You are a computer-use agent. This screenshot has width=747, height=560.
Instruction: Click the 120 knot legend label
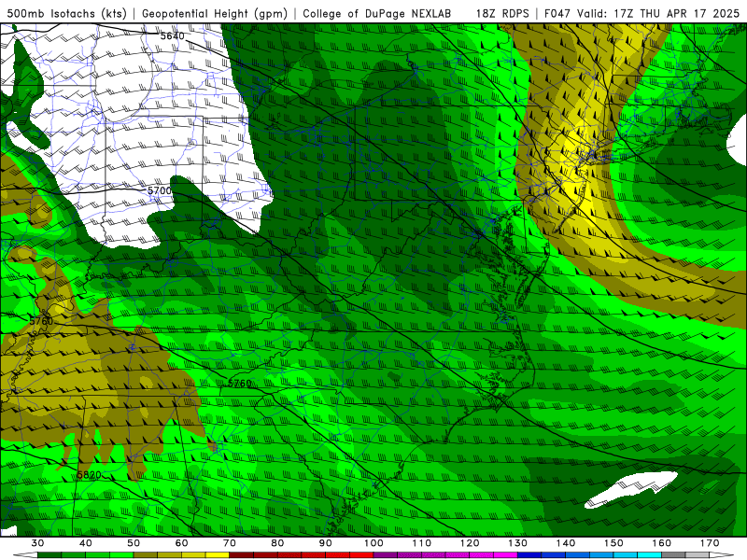pos(470,543)
